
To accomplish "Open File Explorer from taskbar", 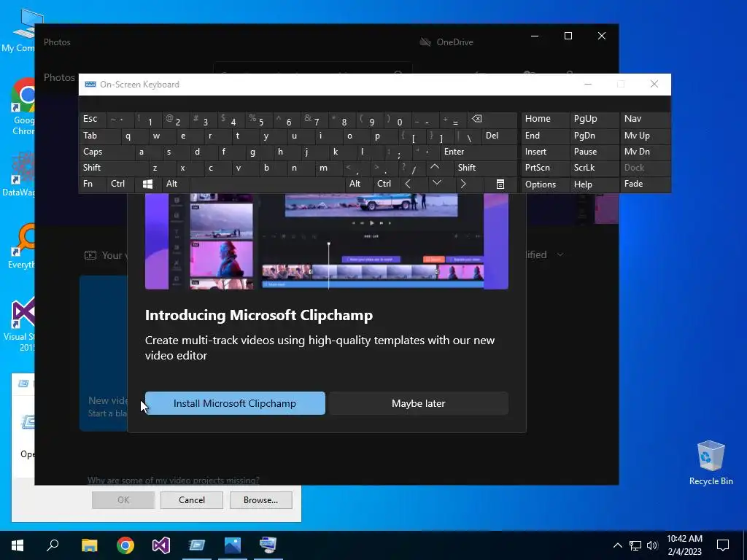I will tap(89, 545).
